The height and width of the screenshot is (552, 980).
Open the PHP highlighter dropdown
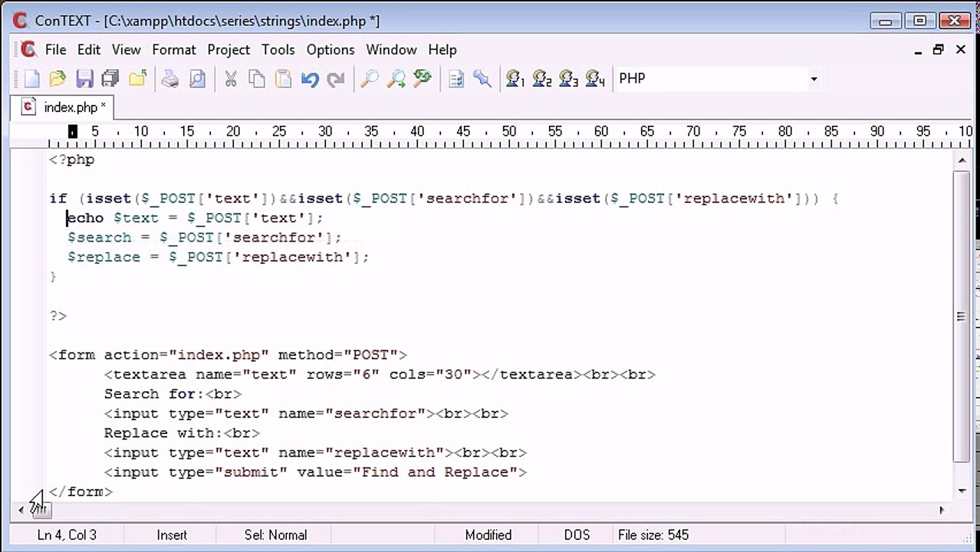pyautogui.click(x=814, y=78)
